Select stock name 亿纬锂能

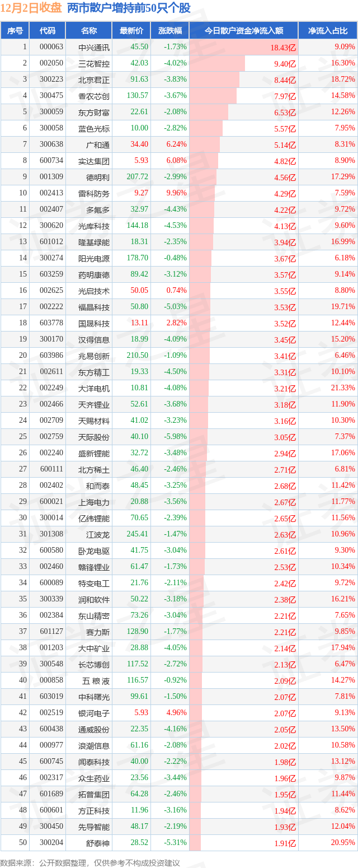pos(94,518)
